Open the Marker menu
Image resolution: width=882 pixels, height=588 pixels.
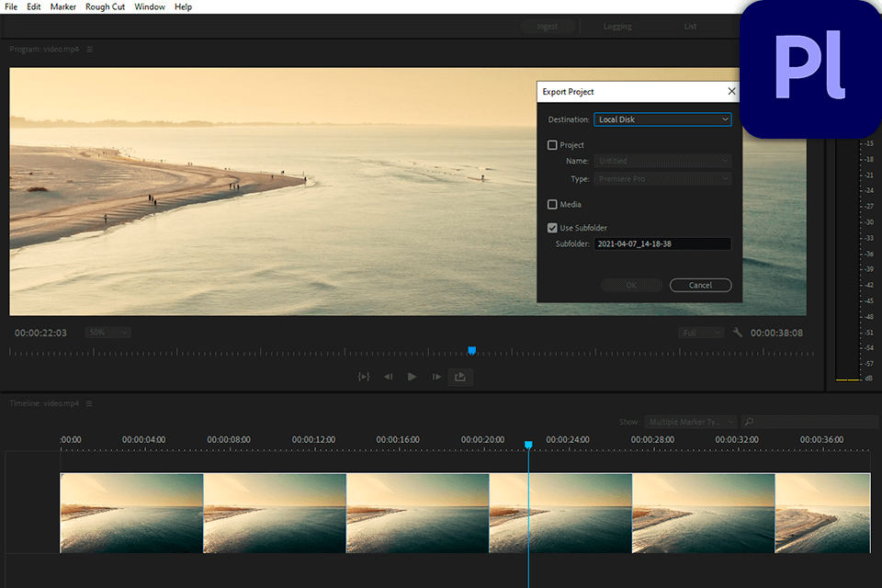pos(62,6)
